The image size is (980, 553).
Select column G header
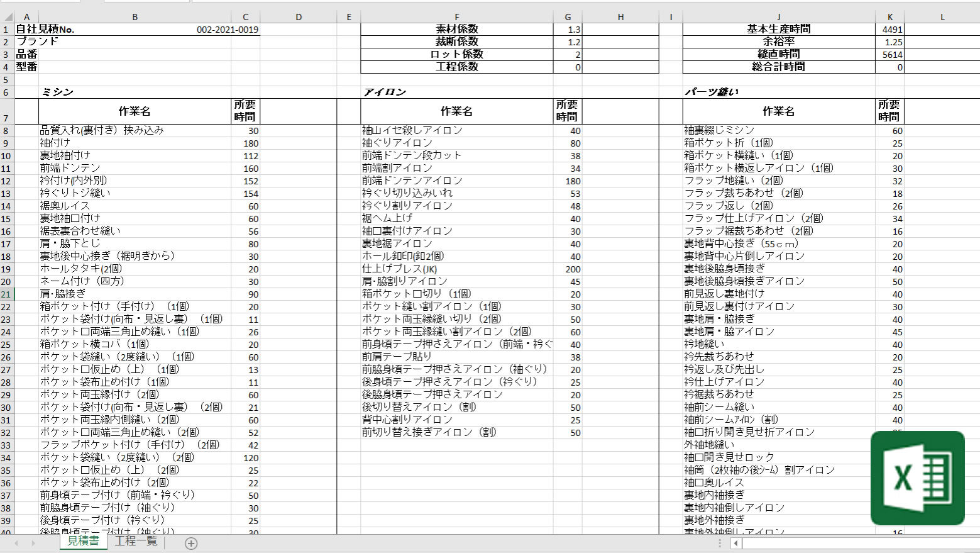coord(568,17)
